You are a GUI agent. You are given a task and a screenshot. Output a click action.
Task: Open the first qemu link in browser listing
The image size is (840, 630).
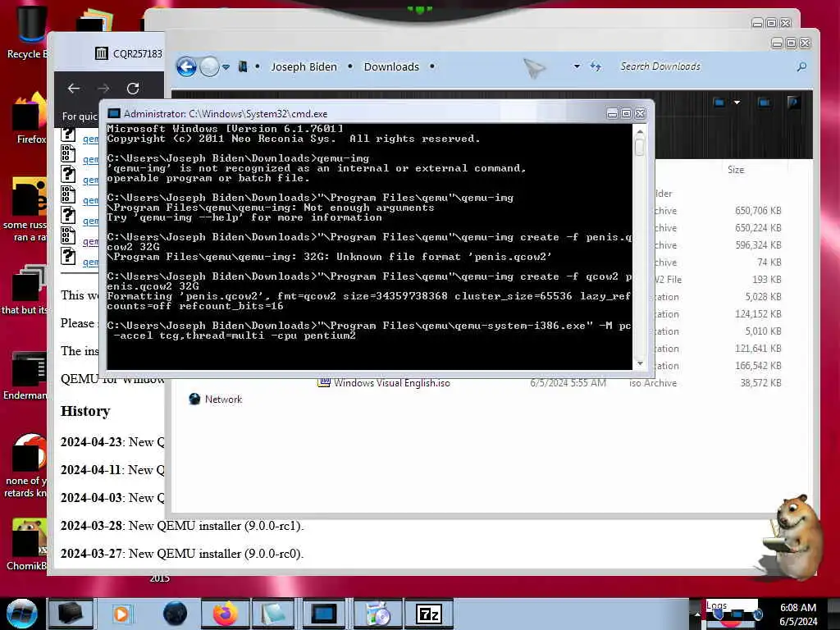[90, 139]
